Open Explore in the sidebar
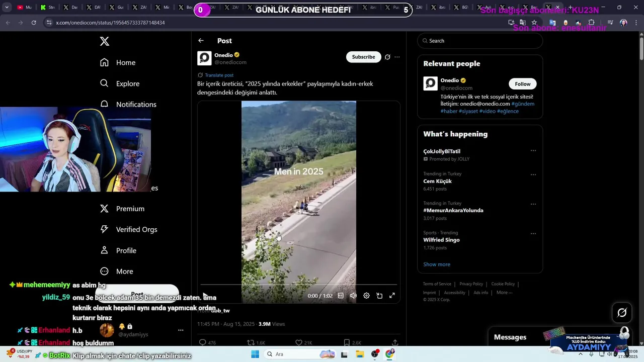Screen dimensions: 644x362 click(120, 83)
